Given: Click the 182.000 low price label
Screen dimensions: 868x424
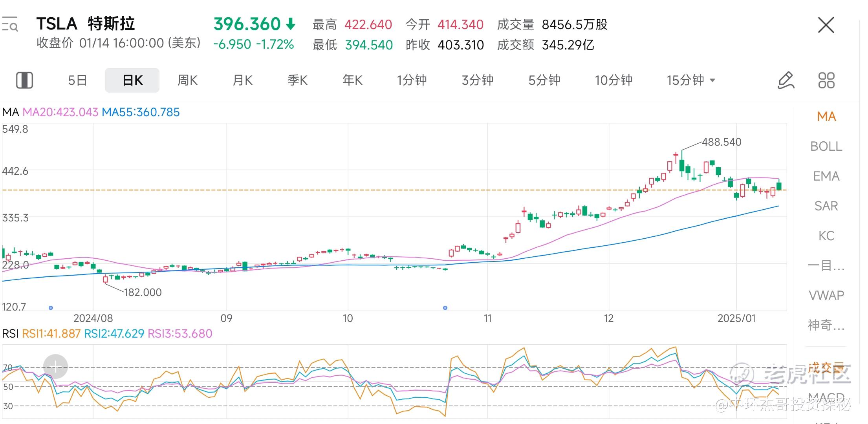Looking at the screenshot, I should (x=143, y=292).
